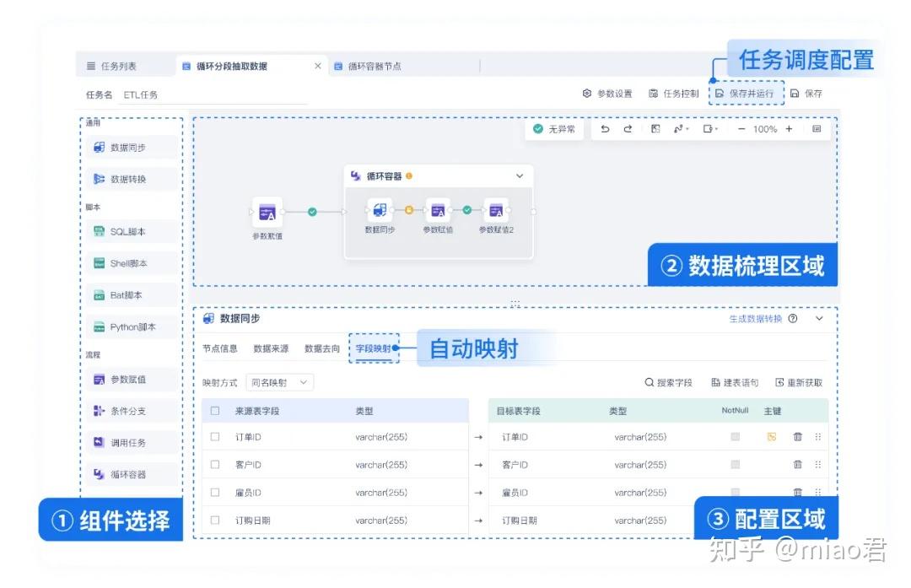911x588 pixels.
Task: Click the 搜索字段 button
Action: pyautogui.click(x=669, y=382)
